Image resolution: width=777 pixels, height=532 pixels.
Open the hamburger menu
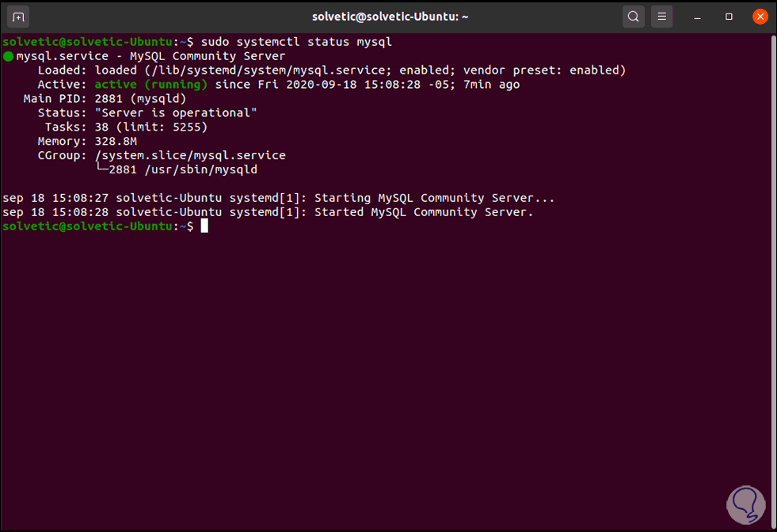click(661, 17)
